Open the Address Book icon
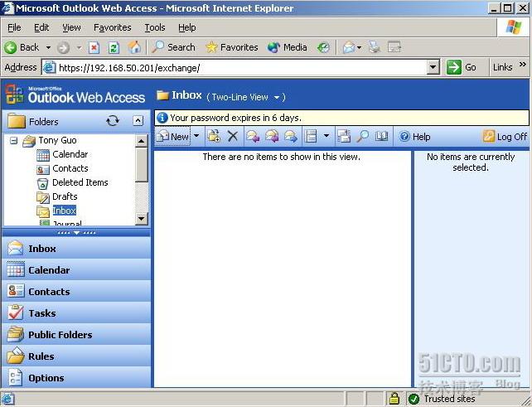Screen dimensions: 532x407 point(381,137)
